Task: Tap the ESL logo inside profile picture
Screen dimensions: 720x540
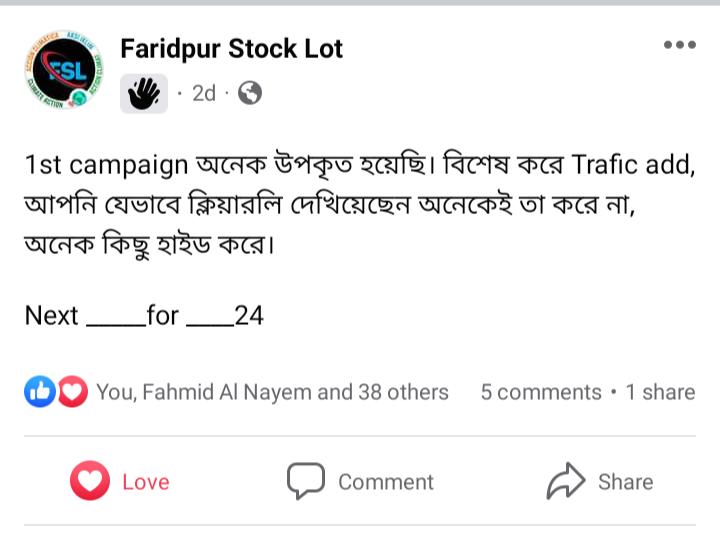Action: pos(64,71)
